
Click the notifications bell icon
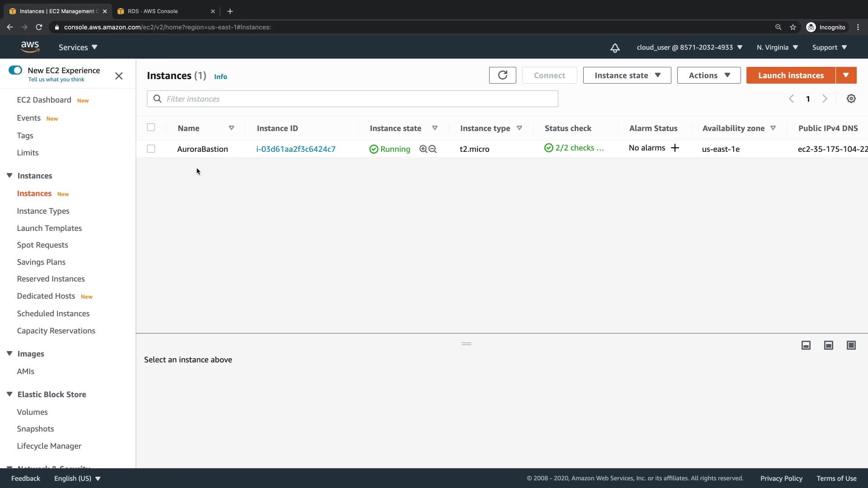[x=615, y=48]
